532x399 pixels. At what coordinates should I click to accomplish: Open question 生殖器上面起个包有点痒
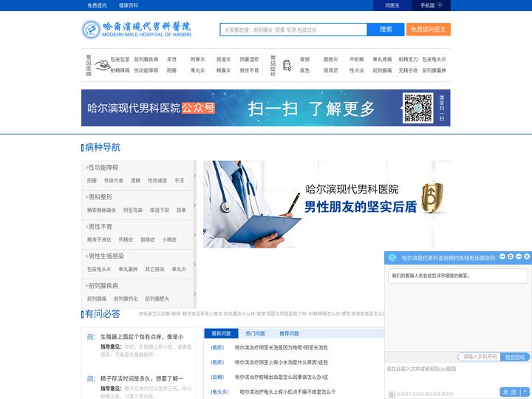click(142, 337)
